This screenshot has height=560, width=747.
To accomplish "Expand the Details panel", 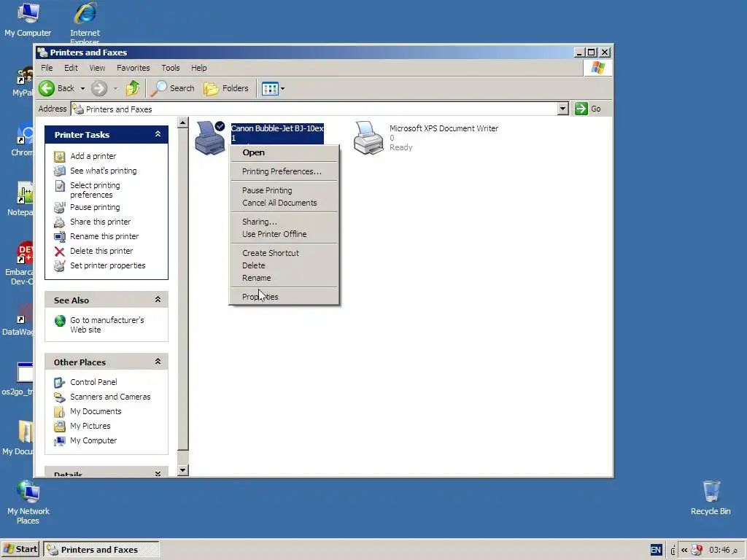I will [158, 473].
